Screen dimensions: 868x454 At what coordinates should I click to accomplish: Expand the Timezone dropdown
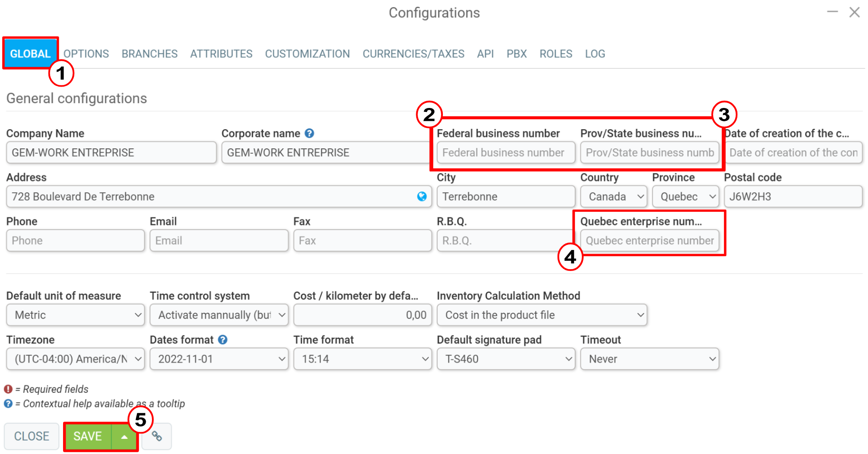coord(76,359)
